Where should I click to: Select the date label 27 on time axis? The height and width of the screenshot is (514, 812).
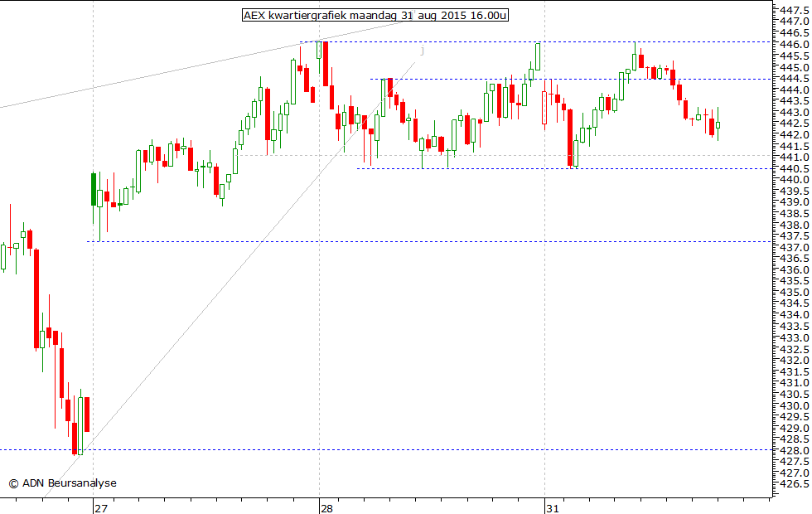click(x=101, y=508)
